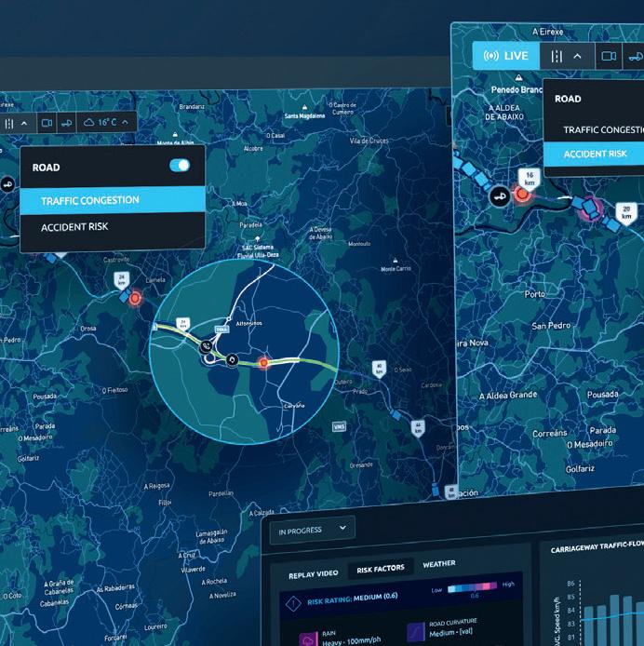
Task: Expand the weather chevron beside 16°C
Action: [126, 122]
